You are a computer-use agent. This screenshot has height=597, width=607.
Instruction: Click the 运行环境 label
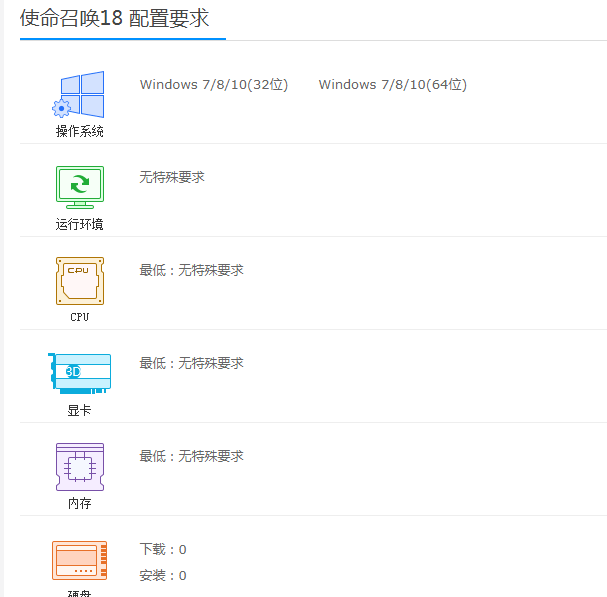pyautogui.click(x=79, y=225)
